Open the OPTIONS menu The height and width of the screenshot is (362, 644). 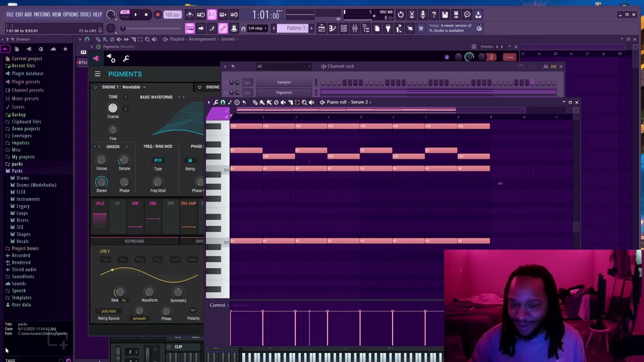pyautogui.click(x=70, y=15)
